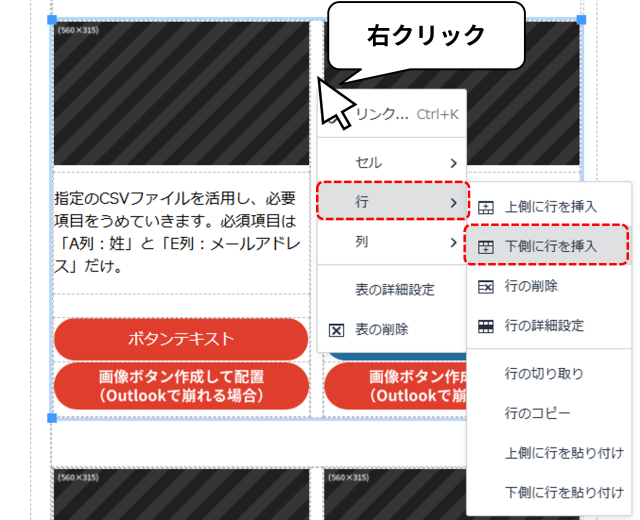Image resolution: width=640 pixels, height=520 pixels.
Task: Select the top-left 560×315 image placeholder
Action: [x=181, y=93]
